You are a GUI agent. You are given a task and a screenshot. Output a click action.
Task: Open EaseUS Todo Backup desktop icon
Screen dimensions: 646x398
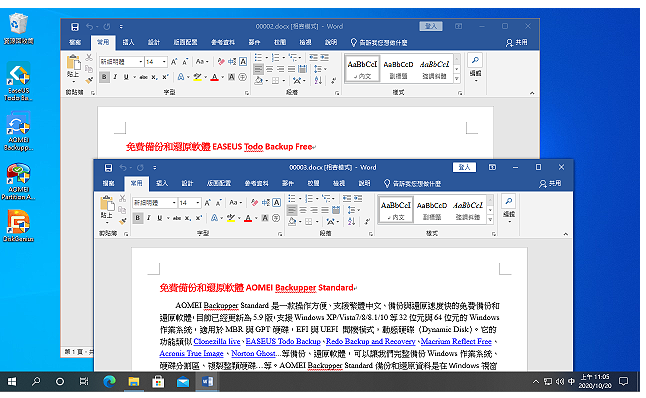pos(18,81)
